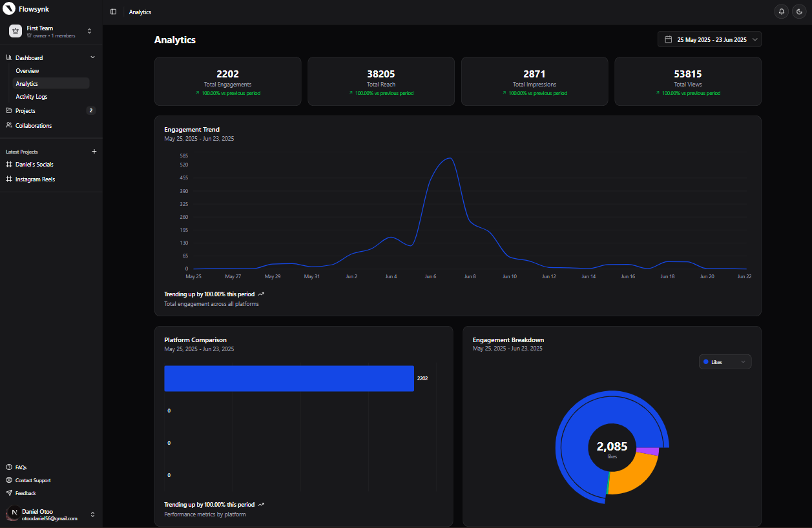Click the Flowsynk logo icon
Viewport: 812px width, 528px height.
click(x=9, y=8)
